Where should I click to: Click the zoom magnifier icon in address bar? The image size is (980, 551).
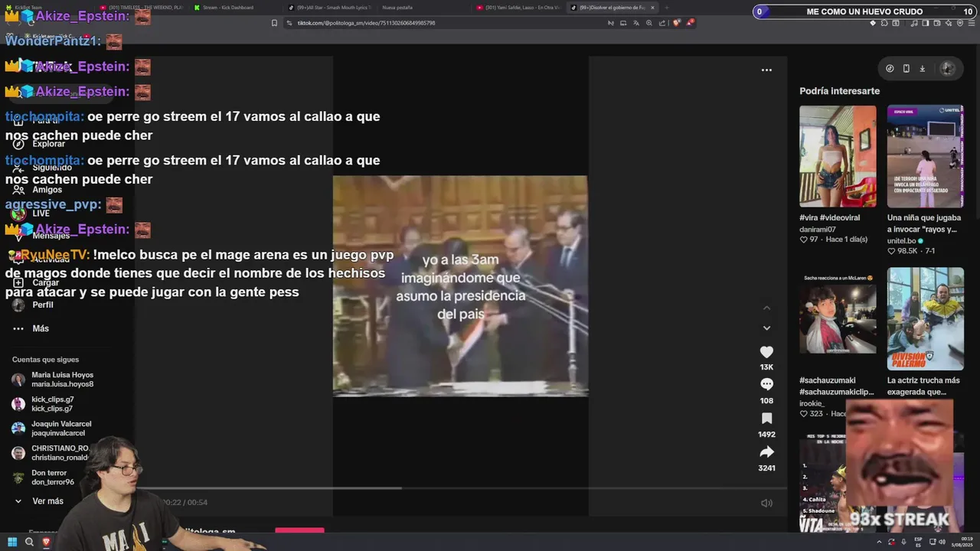point(649,23)
